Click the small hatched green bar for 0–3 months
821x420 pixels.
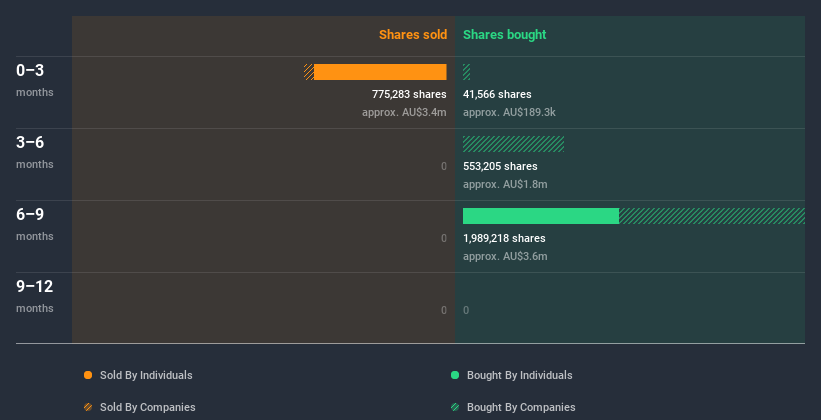coord(467,72)
